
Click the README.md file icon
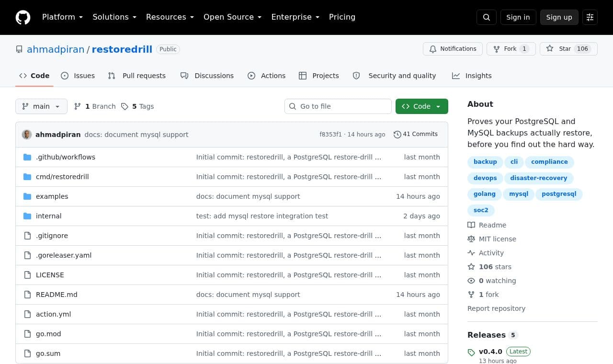coord(27,295)
